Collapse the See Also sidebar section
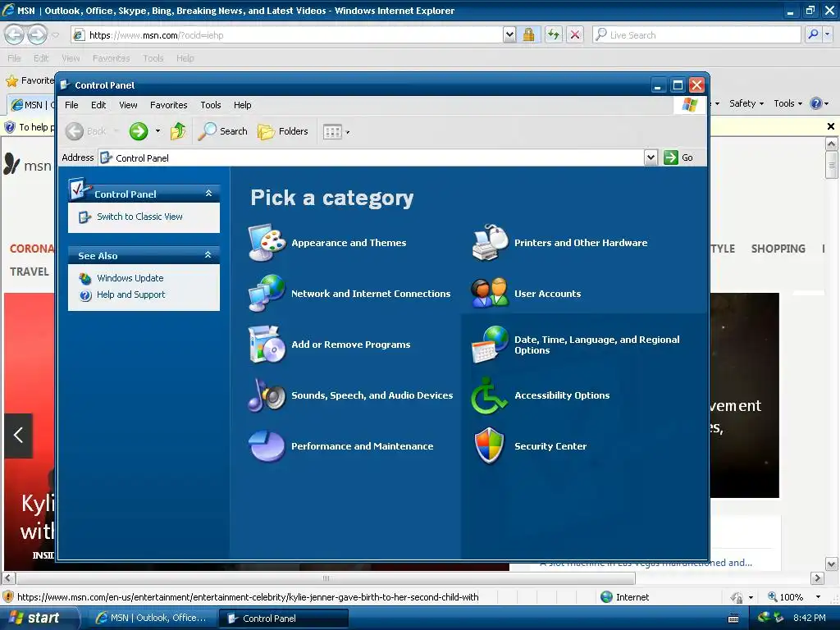This screenshot has width=840, height=630. coord(208,255)
